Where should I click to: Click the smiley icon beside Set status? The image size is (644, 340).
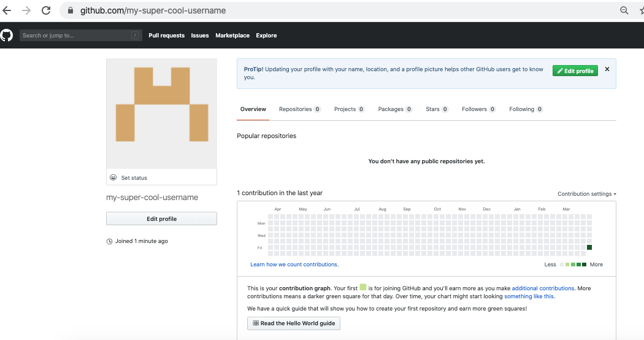113,177
